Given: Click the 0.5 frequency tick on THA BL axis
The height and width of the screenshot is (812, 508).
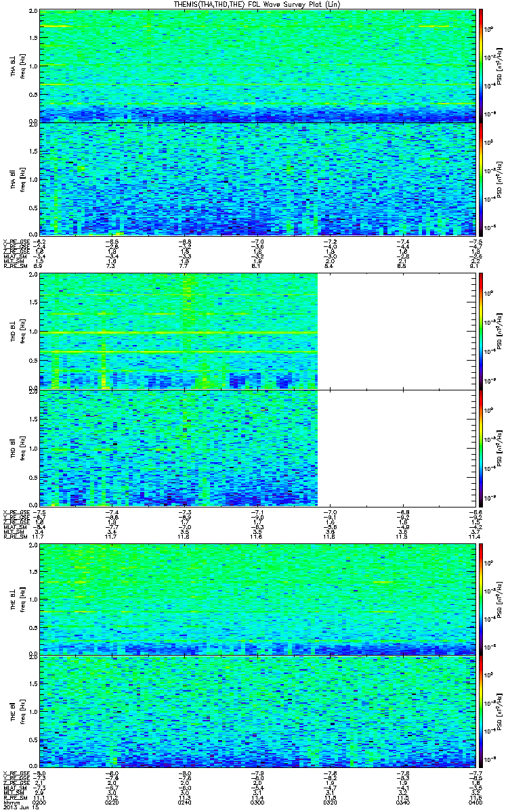Looking at the screenshot, I should (33, 94).
